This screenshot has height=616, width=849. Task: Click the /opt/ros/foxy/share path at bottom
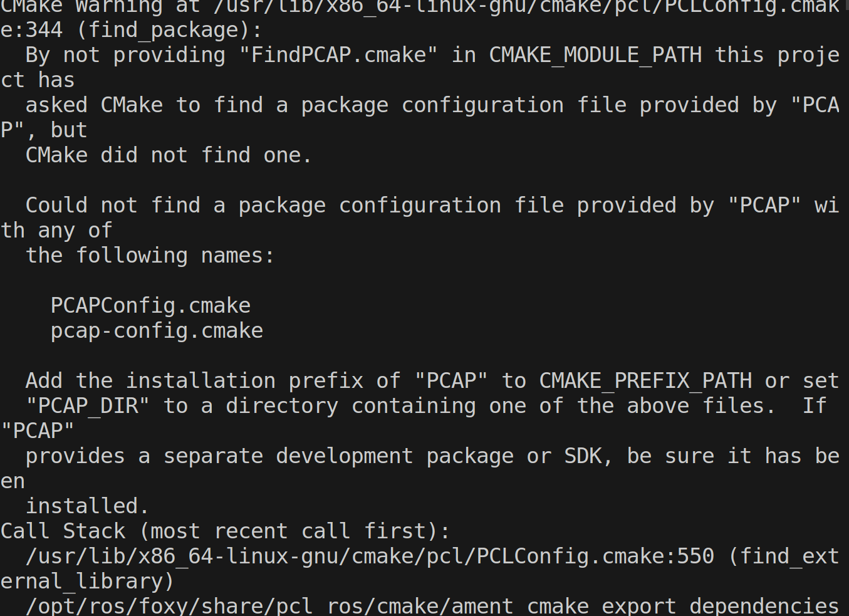pyautogui.click(x=169, y=607)
